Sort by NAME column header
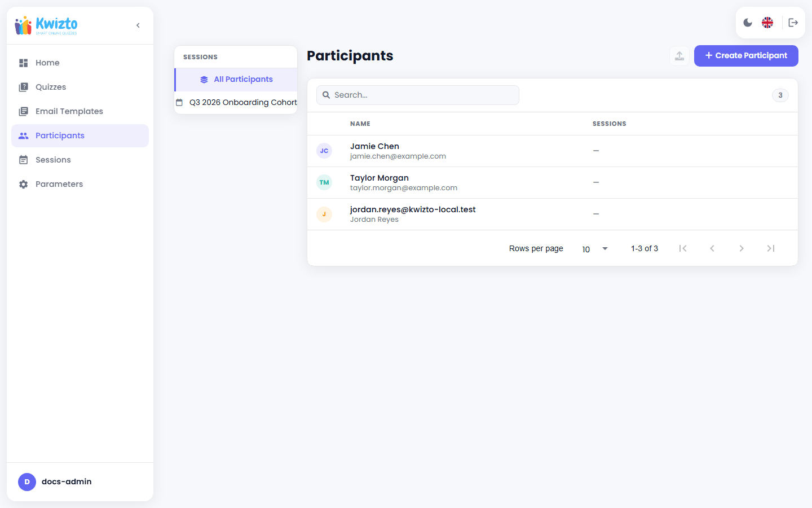The image size is (812, 508). coord(360,124)
